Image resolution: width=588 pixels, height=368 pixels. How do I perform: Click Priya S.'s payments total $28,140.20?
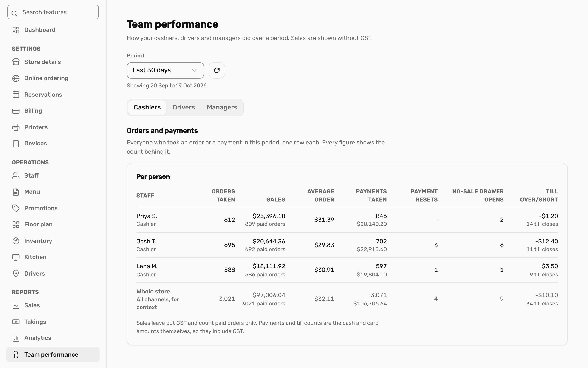pos(372,224)
